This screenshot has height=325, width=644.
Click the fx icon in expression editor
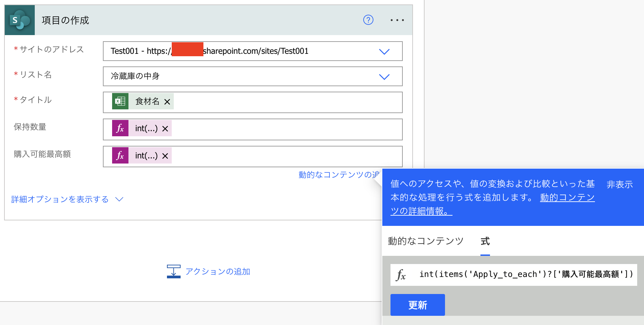tap(401, 275)
